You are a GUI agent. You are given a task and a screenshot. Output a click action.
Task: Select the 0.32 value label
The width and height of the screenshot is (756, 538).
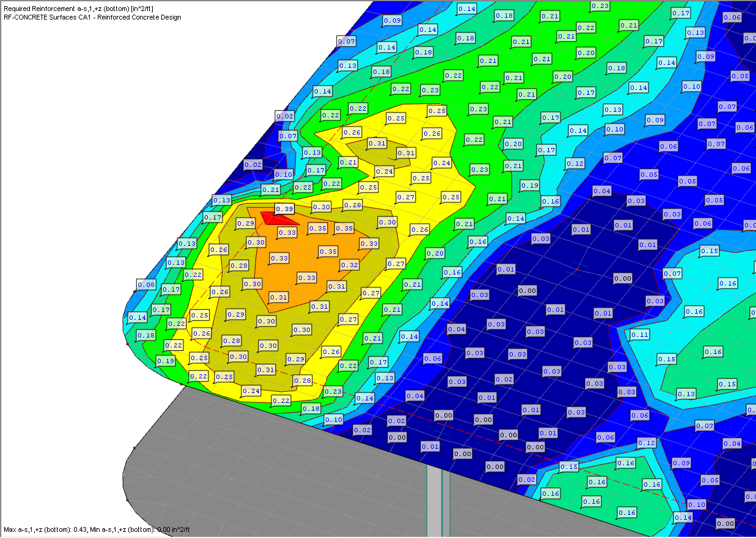[x=349, y=265]
